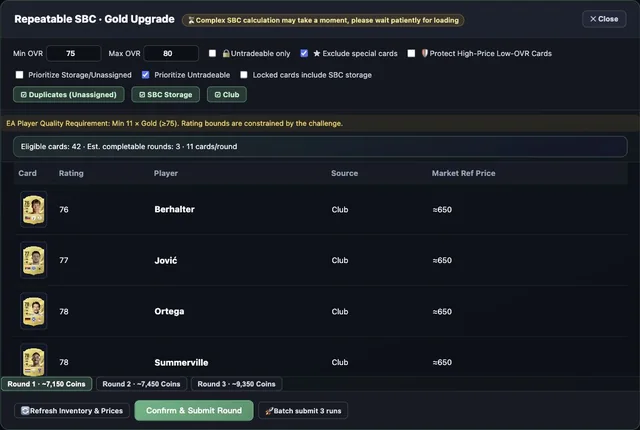Screen dimensions: 640x430
Task: Click the rocket icon in Batch submit button
Action: point(269,411)
